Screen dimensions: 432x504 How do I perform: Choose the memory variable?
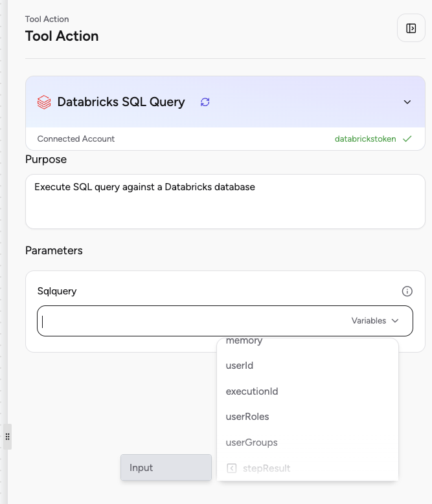(x=244, y=341)
